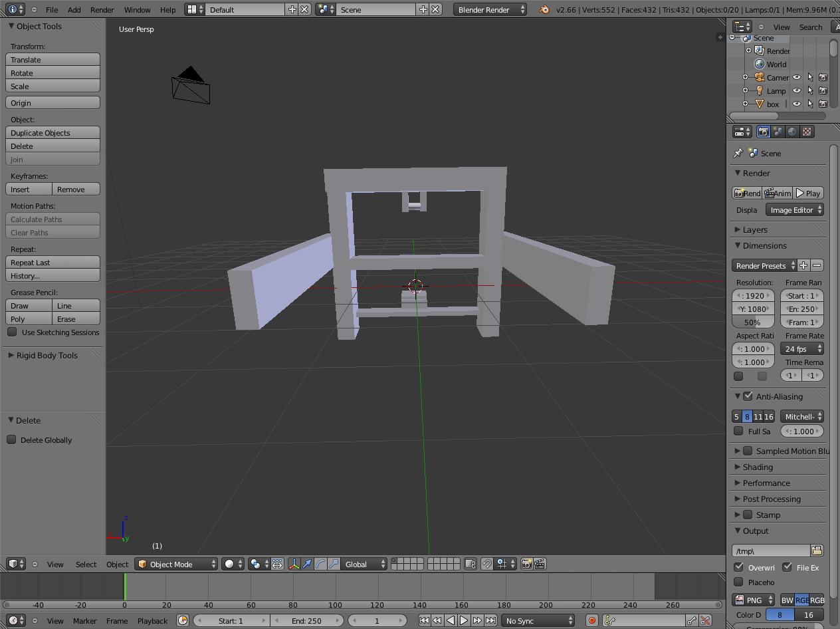Toggle lock layers to scene icon
Screen dimensions: 840x629
point(471,564)
